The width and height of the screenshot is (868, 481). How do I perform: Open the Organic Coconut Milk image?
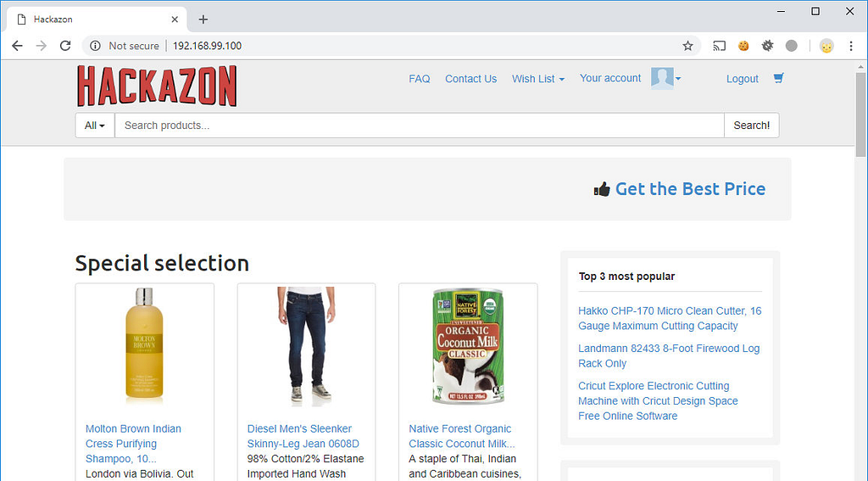pyautogui.click(x=468, y=346)
